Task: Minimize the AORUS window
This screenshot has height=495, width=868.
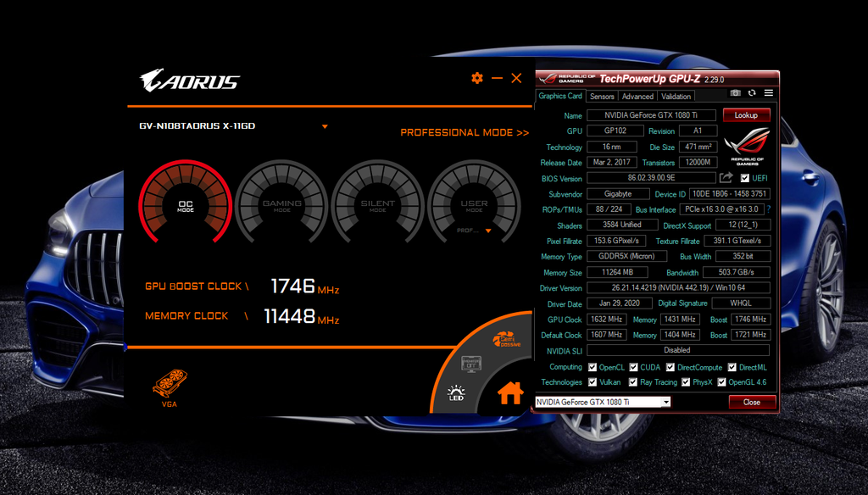Action: click(497, 78)
